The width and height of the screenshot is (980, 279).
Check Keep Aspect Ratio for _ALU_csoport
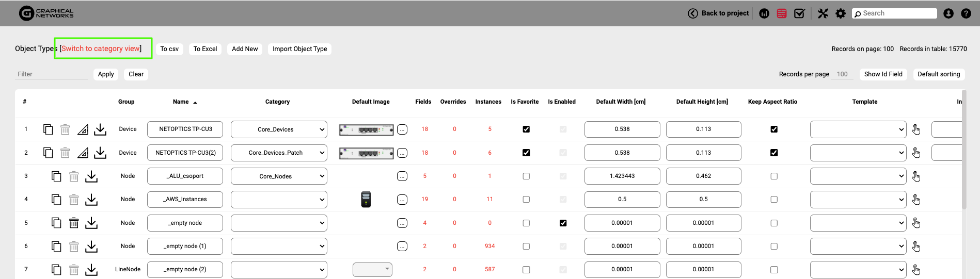point(773,176)
